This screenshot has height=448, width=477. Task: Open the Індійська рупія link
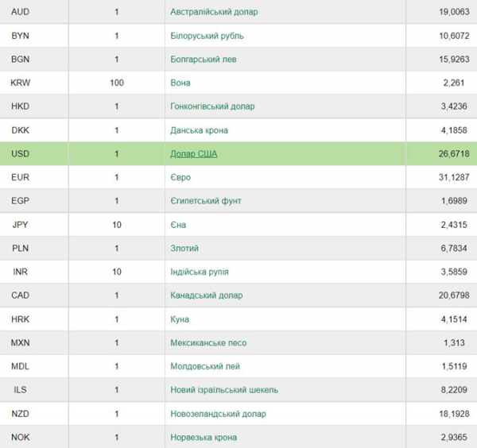pos(200,272)
